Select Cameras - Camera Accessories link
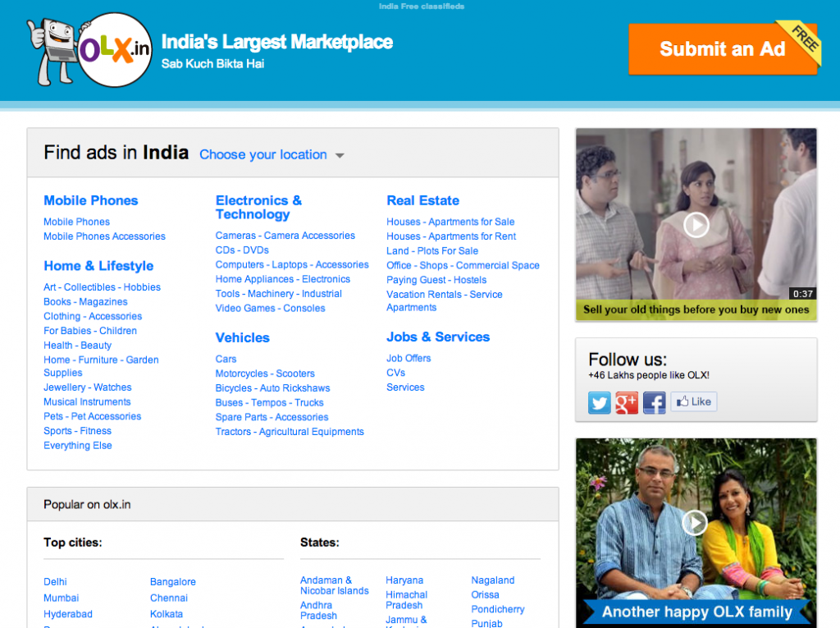The width and height of the screenshot is (840, 628). pyautogui.click(x=285, y=236)
